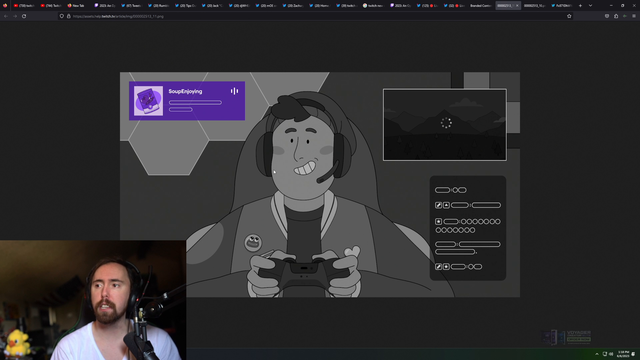Switch to the first 2023: An O... Twitch tab

coord(105,6)
